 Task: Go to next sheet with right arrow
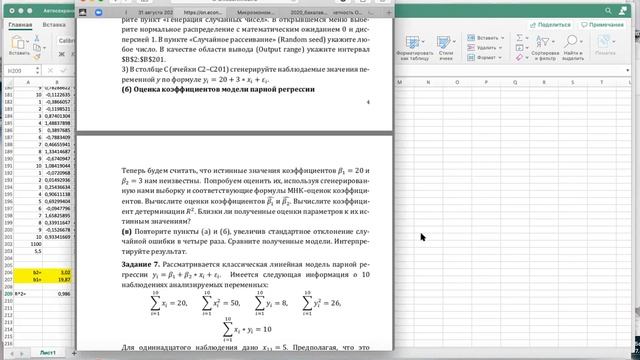point(22,353)
